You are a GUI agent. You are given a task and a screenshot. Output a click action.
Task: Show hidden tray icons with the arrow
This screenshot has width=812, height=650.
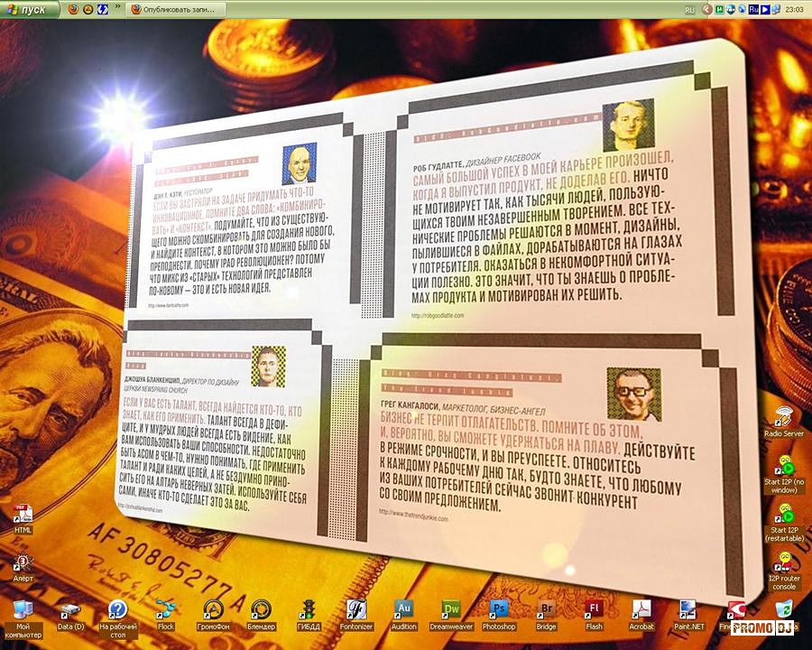pyautogui.click(x=706, y=9)
